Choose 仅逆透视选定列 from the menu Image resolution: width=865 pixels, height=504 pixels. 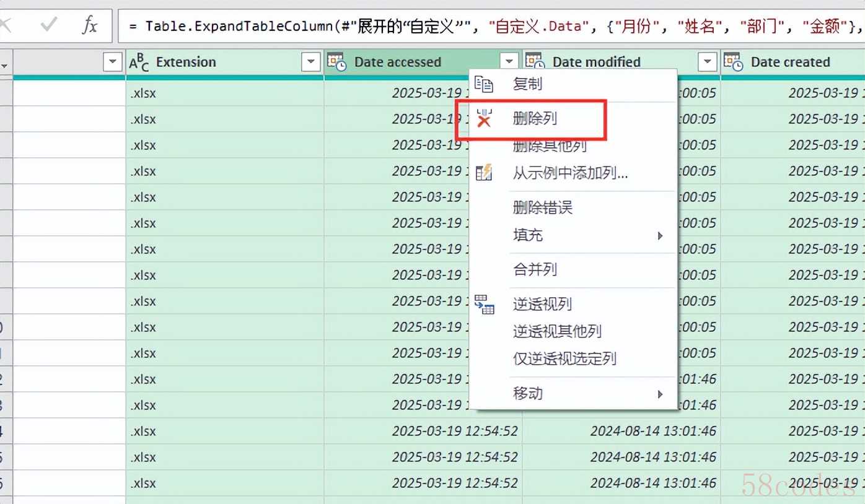(564, 358)
